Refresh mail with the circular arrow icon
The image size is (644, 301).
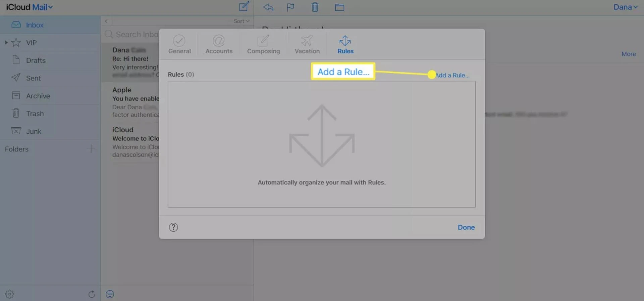tap(92, 294)
